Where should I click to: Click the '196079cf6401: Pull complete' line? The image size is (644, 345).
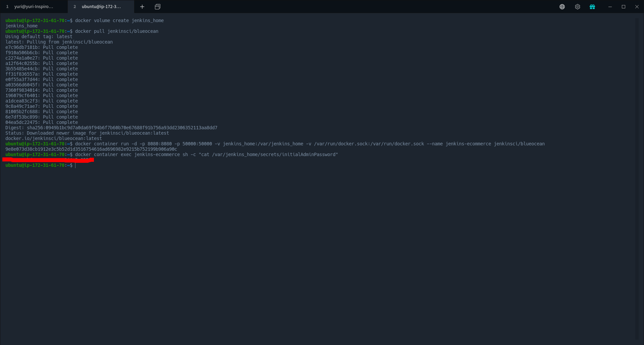[42, 95]
